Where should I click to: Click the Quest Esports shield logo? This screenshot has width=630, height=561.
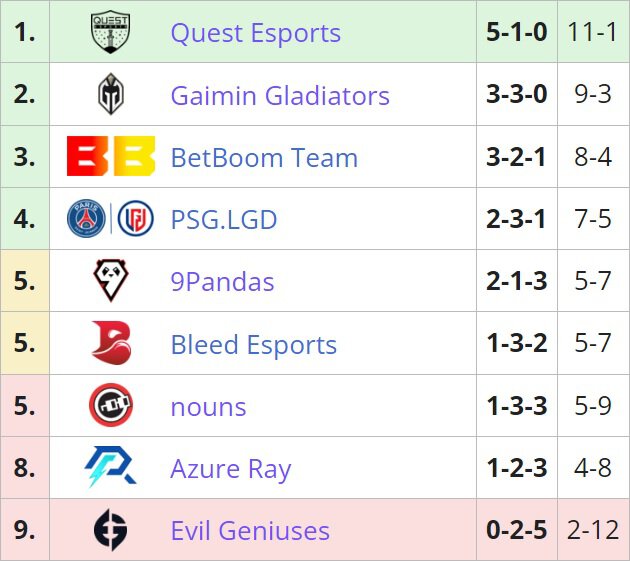[x=110, y=31]
